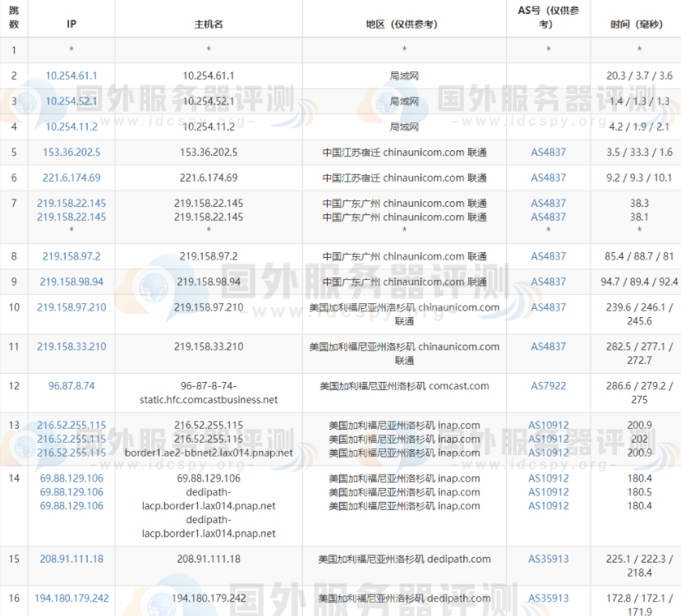This screenshot has height=616, width=681.
Task: Select region text in hop 12 comcast.com row
Action: coord(404,386)
